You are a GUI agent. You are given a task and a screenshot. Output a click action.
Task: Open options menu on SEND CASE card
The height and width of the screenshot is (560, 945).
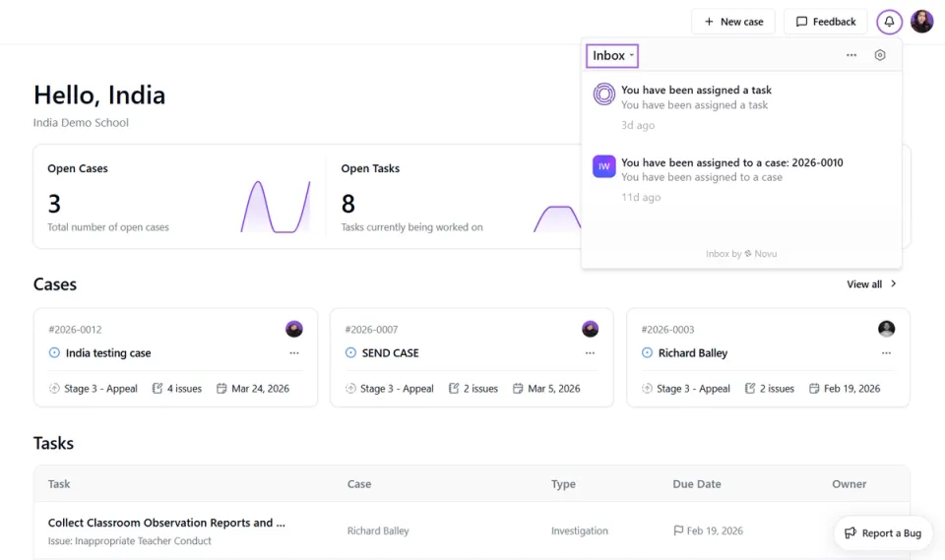590,353
